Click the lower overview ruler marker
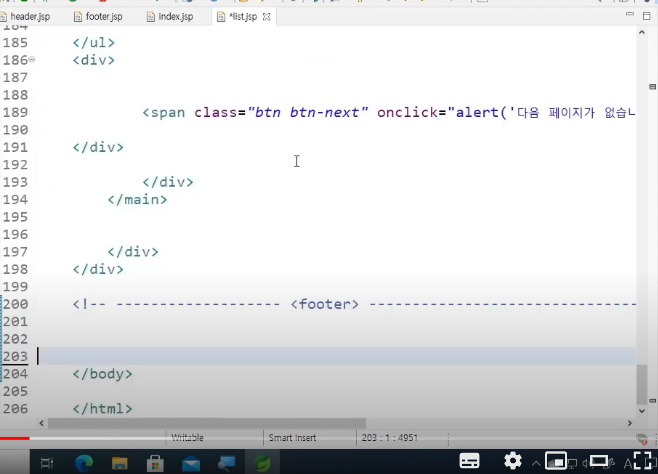This screenshot has height=474, width=658. coord(652,401)
